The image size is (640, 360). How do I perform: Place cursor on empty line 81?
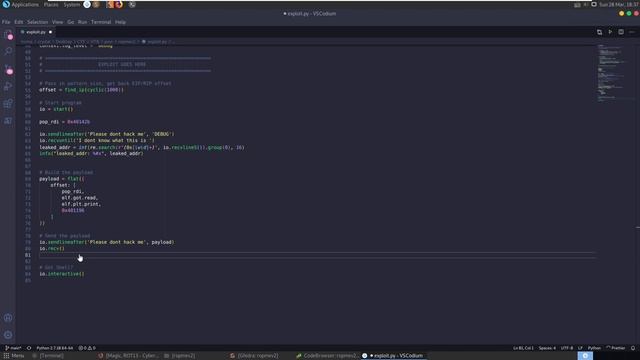click(317, 255)
